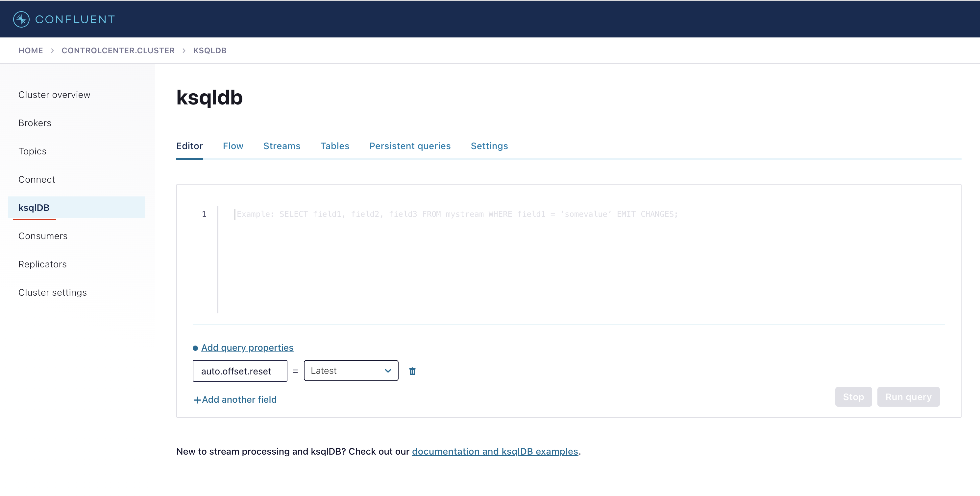
Task: Click the breadcrumb chevron after HOME
Action: click(53, 51)
